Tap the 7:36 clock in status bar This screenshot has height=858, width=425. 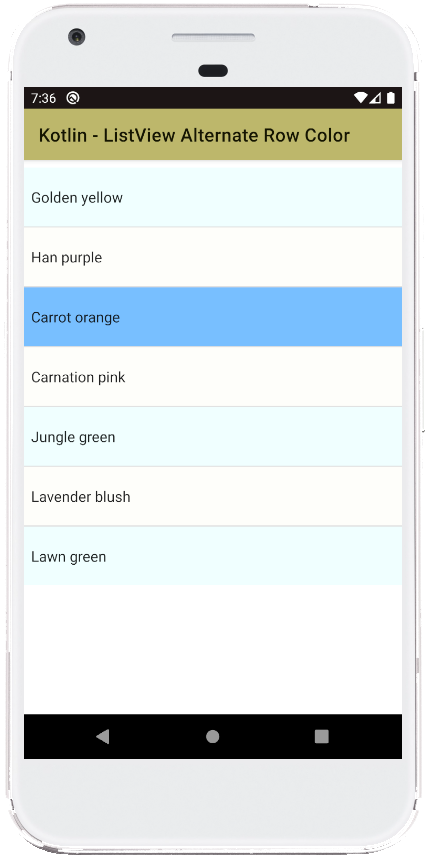(43, 98)
